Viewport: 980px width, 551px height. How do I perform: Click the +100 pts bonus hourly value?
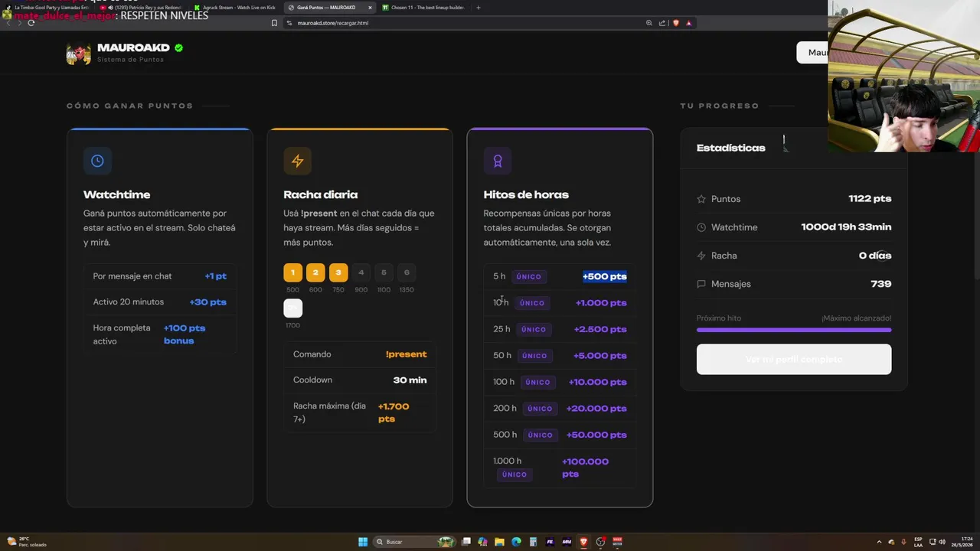tap(185, 334)
